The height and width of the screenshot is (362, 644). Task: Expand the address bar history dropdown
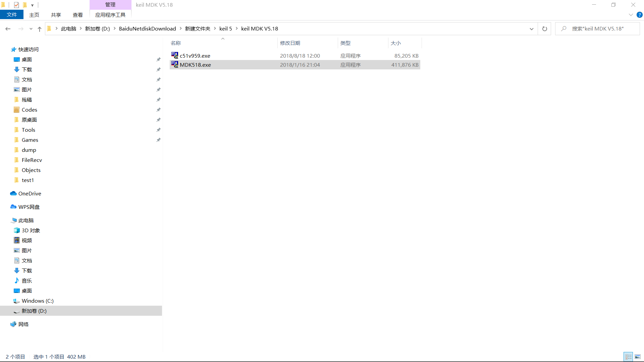click(x=531, y=29)
